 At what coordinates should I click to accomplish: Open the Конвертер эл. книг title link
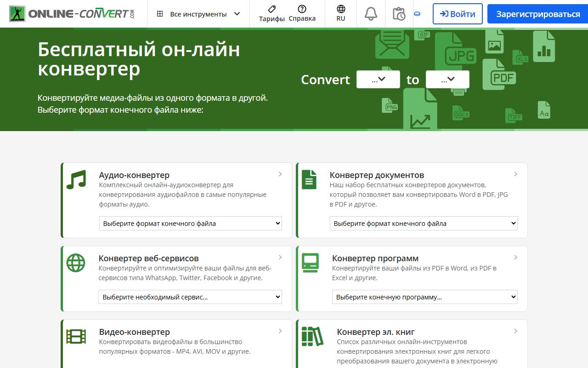coord(376,332)
